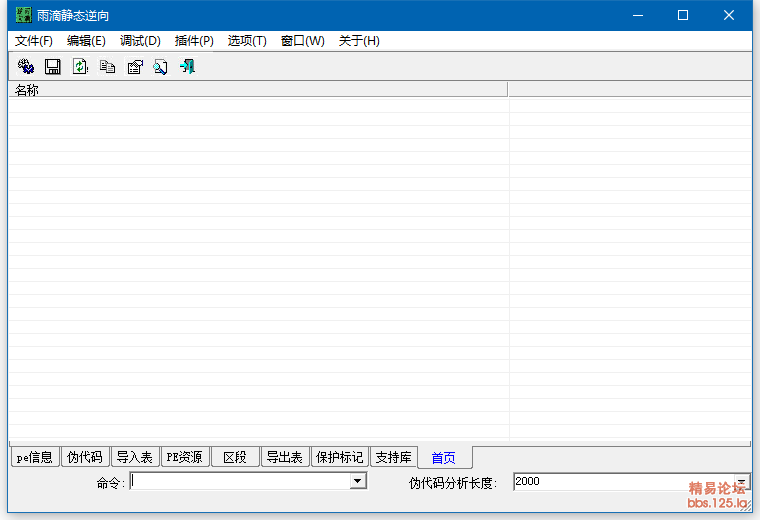Select the 首页 tab
Image resolution: width=760 pixels, height=520 pixels.
tap(444, 457)
